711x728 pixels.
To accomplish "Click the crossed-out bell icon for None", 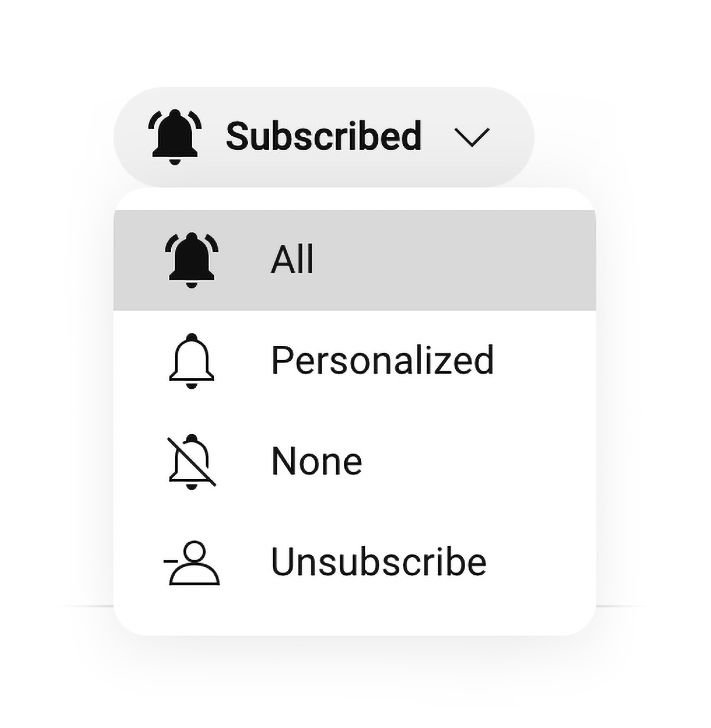I will point(191,462).
